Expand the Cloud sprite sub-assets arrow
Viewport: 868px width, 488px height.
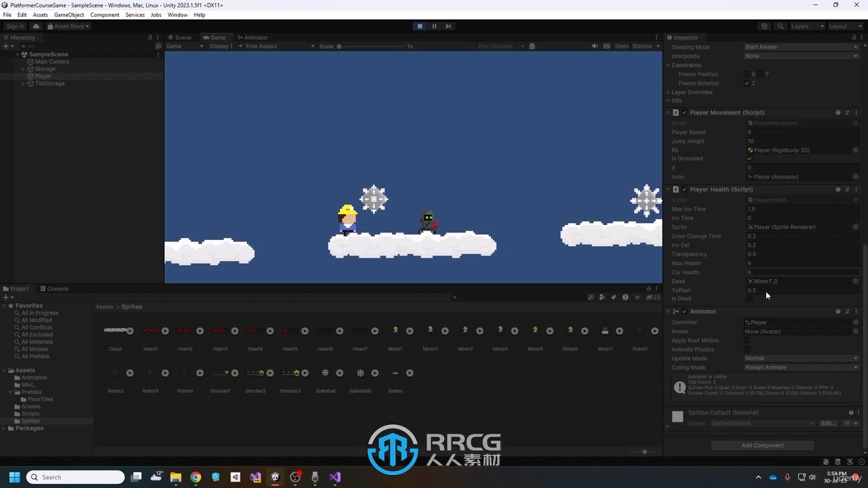pyautogui.click(x=130, y=331)
